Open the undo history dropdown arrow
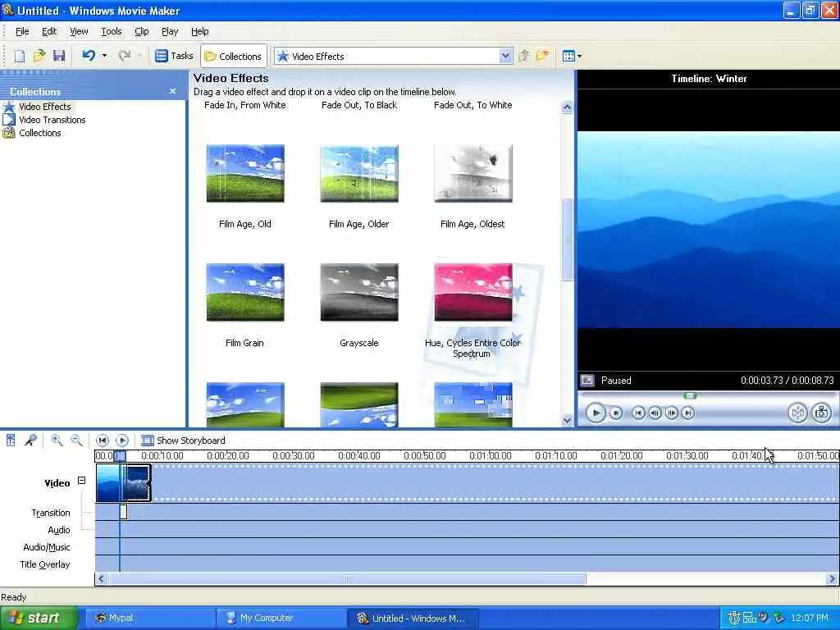Image resolution: width=840 pixels, height=630 pixels. pyautogui.click(x=104, y=56)
